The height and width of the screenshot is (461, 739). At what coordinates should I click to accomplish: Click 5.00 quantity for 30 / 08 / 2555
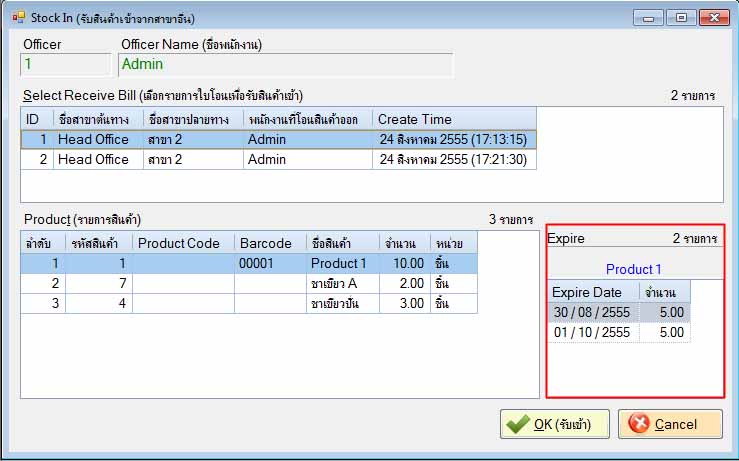coord(665,312)
